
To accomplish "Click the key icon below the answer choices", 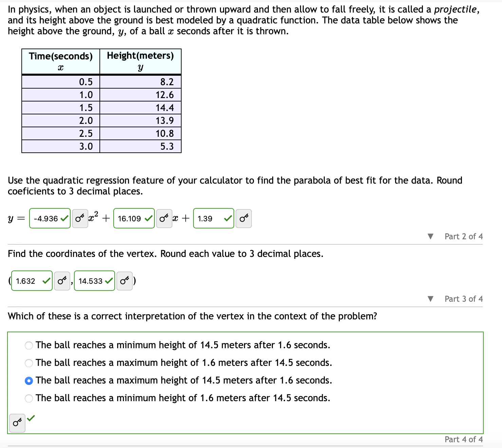I will point(17,423).
